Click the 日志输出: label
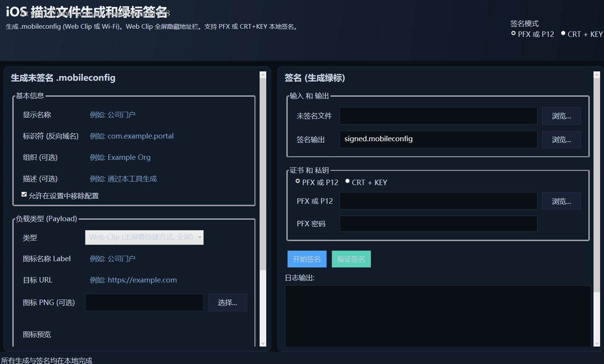The height and width of the screenshot is (364, 604). tap(299, 278)
